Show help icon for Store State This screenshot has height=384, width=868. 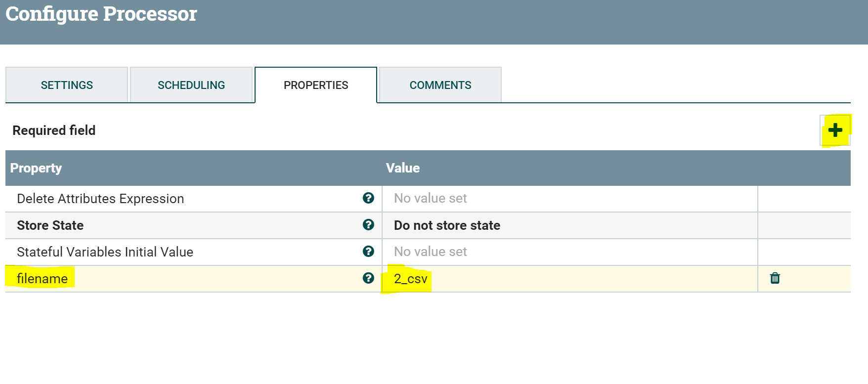(368, 225)
